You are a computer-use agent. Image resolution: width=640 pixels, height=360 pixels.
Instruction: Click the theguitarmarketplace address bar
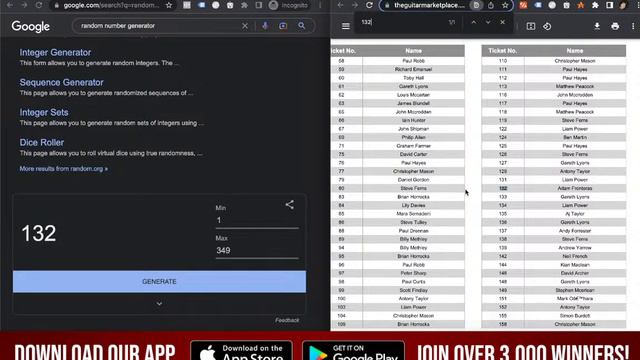click(429, 5)
